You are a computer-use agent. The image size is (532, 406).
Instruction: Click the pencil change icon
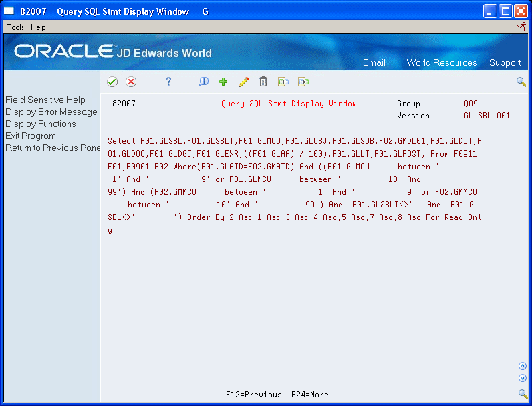pyautogui.click(x=243, y=82)
